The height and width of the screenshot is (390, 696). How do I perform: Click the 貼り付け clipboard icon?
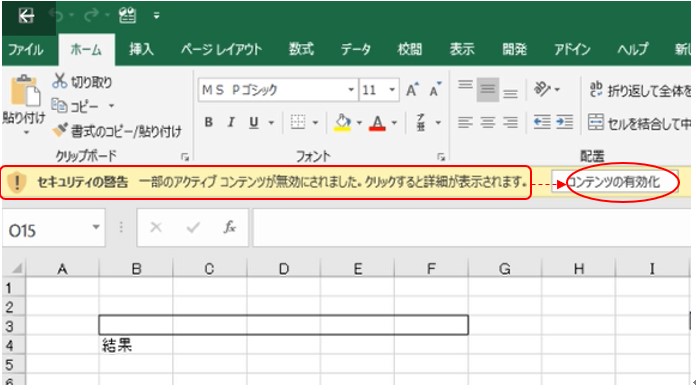(x=25, y=91)
